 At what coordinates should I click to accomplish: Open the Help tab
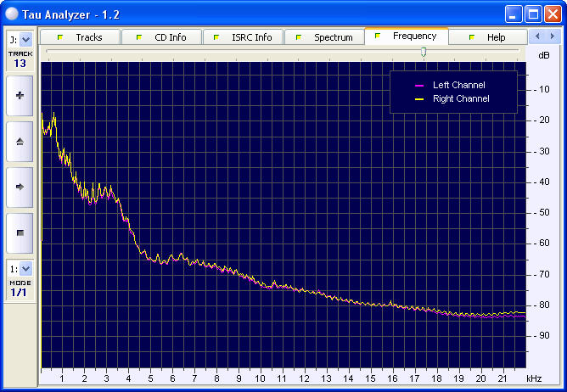pyautogui.click(x=488, y=37)
